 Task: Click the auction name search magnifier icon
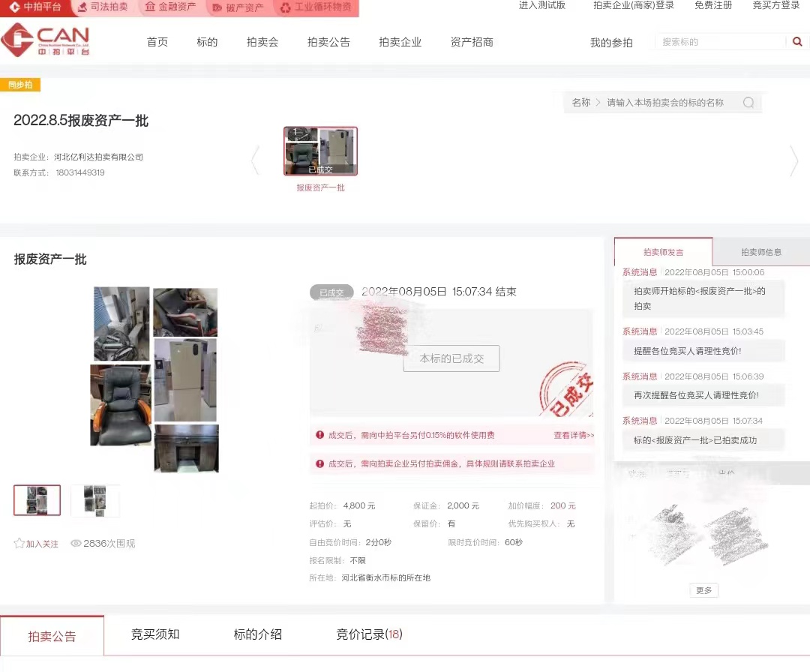(748, 103)
